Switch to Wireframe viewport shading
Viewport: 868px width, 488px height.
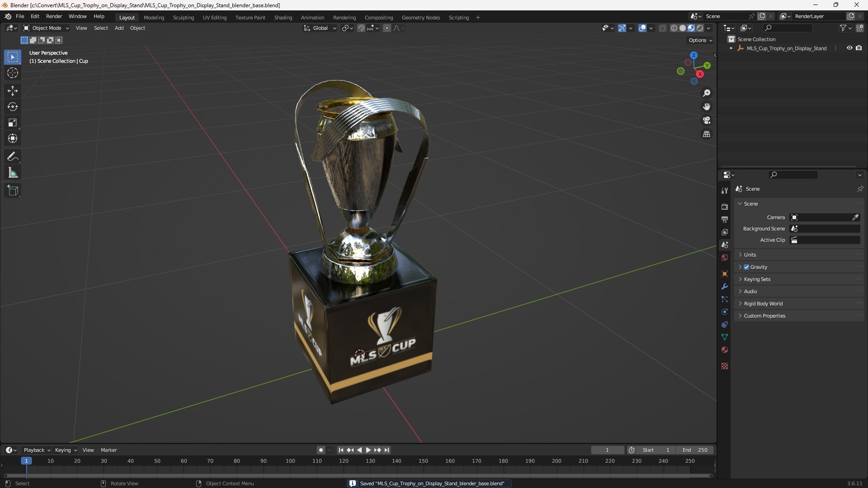click(674, 28)
